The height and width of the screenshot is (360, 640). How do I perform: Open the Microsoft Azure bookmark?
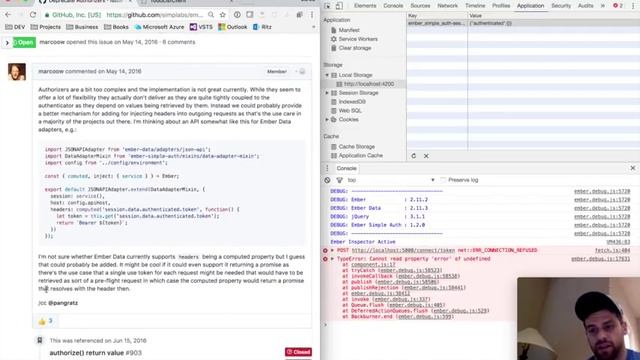159,27
